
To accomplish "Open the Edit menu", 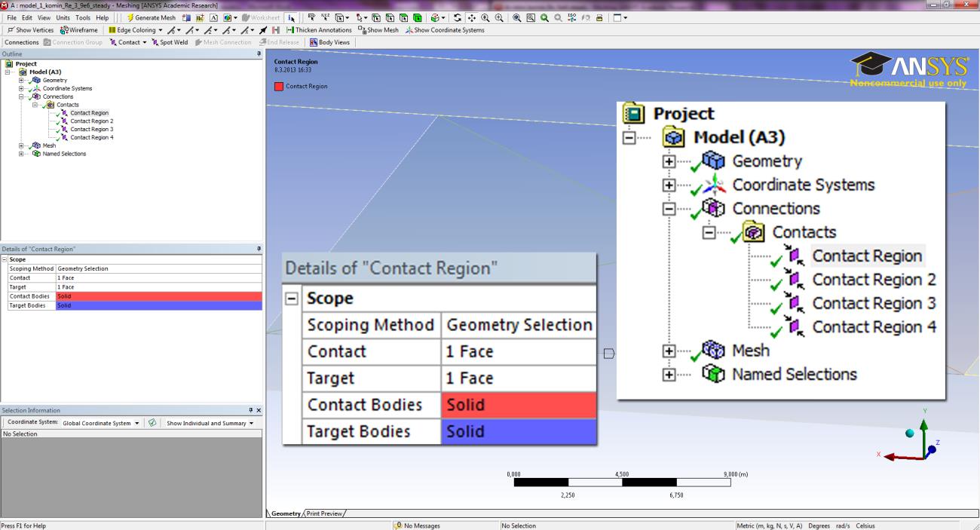I will (x=27, y=17).
